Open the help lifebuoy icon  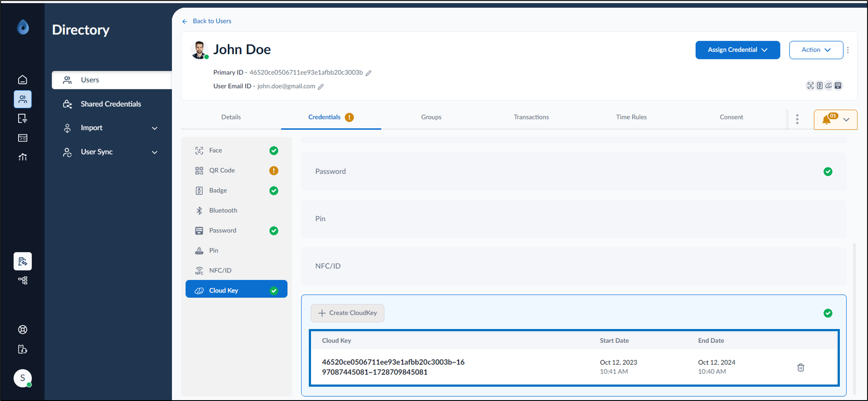(x=23, y=329)
